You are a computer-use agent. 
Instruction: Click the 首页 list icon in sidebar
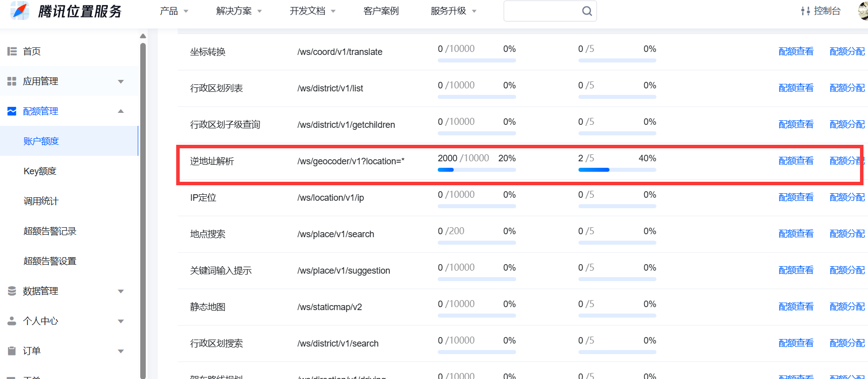pos(12,51)
